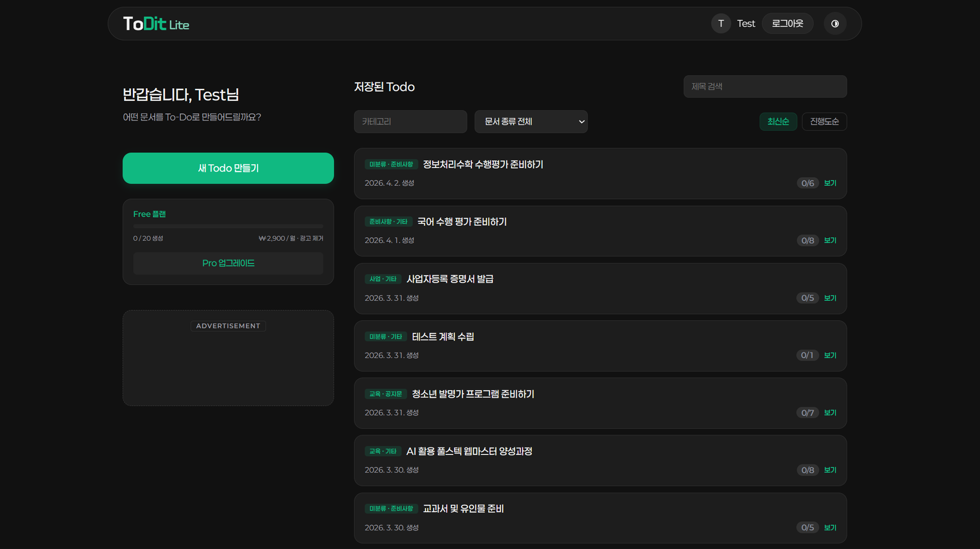The image size is (980, 549).
Task: Click 미분류 · 준비사항 tag on 교과서 item
Action: click(391, 509)
